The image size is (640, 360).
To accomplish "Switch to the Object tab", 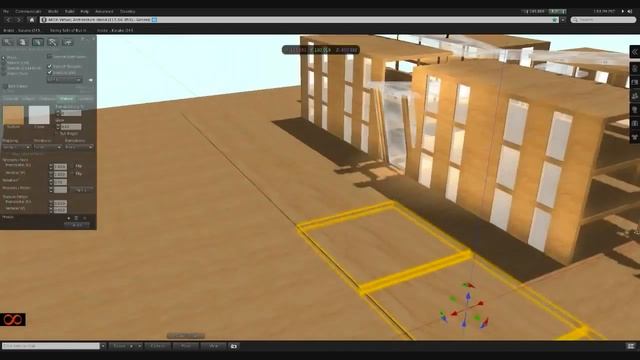I will click(x=28, y=99).
